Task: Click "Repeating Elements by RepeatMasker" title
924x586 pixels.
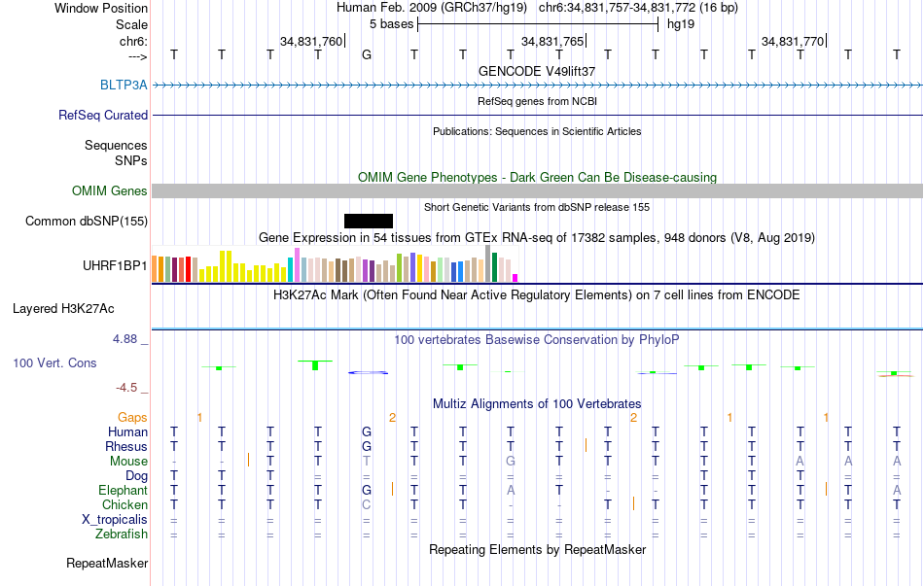Action: point(537,549)
